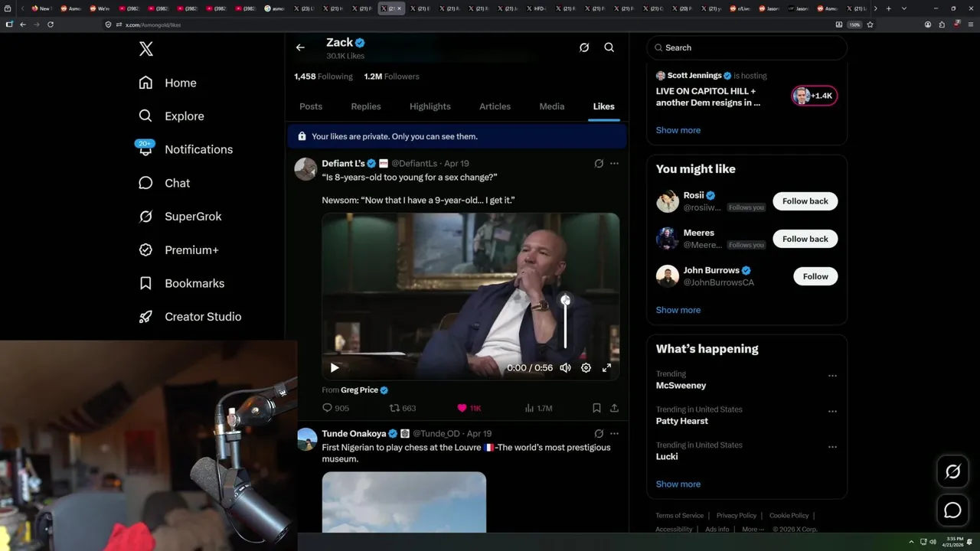Open Greg Price profile link

tap(359, 390)
